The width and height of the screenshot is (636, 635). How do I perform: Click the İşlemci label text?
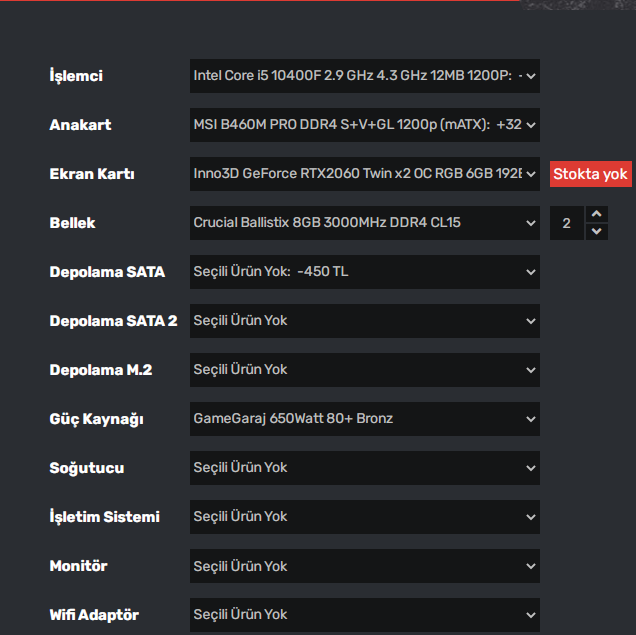pos(76,76)
